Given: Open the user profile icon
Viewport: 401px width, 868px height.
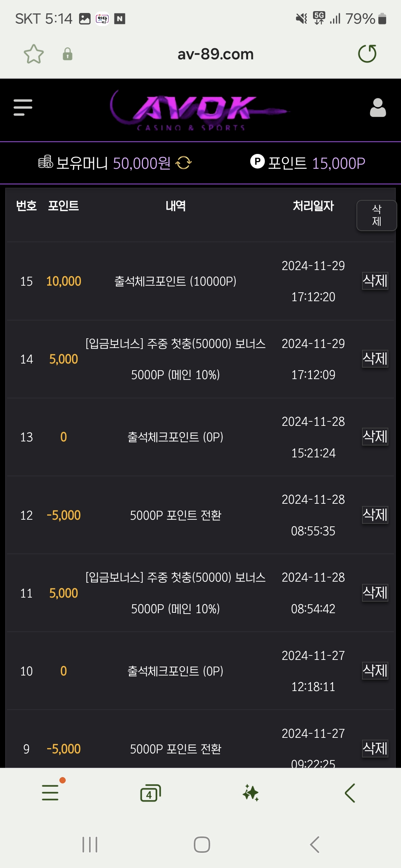Looking at the screenshot, I should click(378, 108).
